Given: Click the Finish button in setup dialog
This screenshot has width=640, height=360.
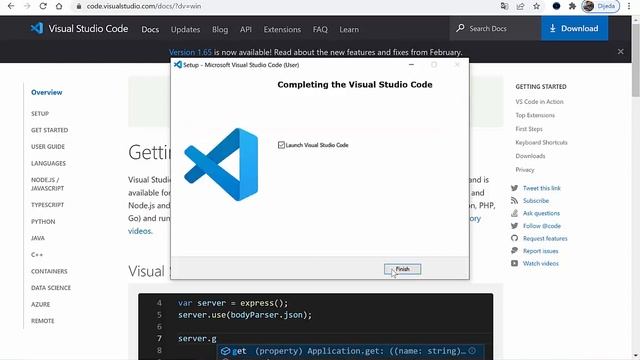Looking at the screenshot, I should click(402, 269).
